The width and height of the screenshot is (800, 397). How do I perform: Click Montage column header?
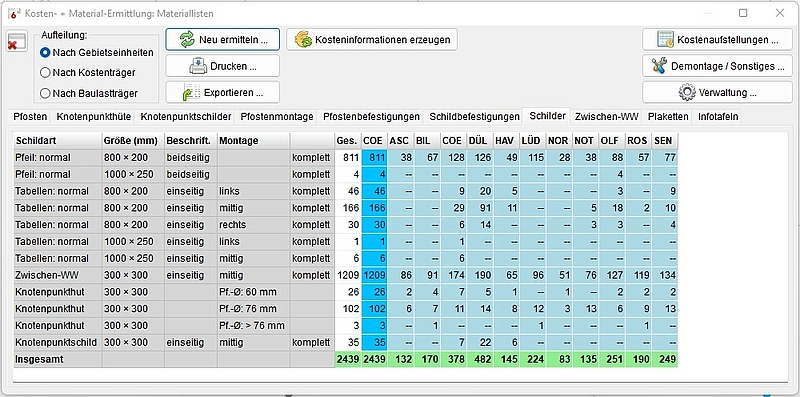[x=254, y=141]
